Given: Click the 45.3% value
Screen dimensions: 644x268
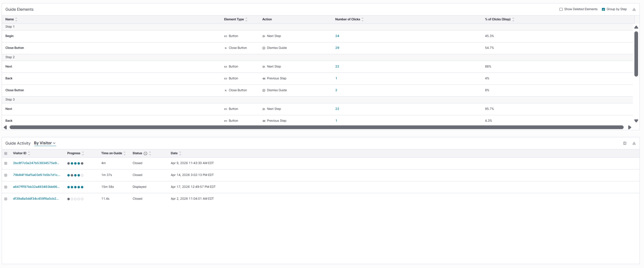Looking at the screenshot, I should tap(489, 36).
